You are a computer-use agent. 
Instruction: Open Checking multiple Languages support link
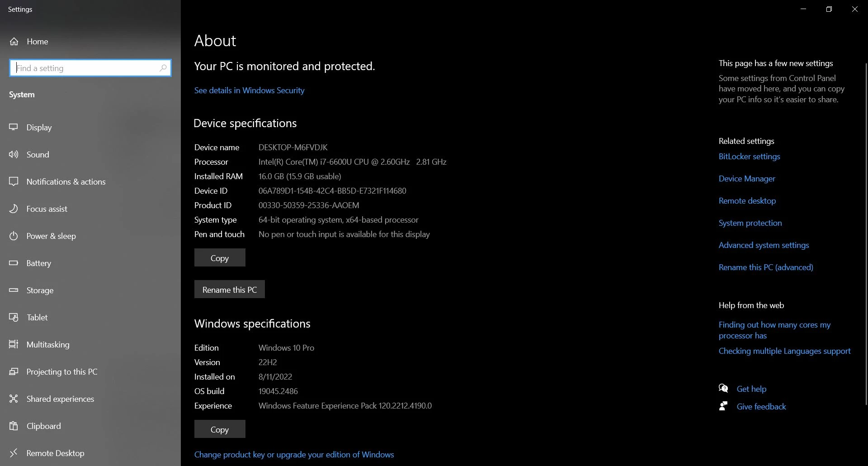(784, 351)
